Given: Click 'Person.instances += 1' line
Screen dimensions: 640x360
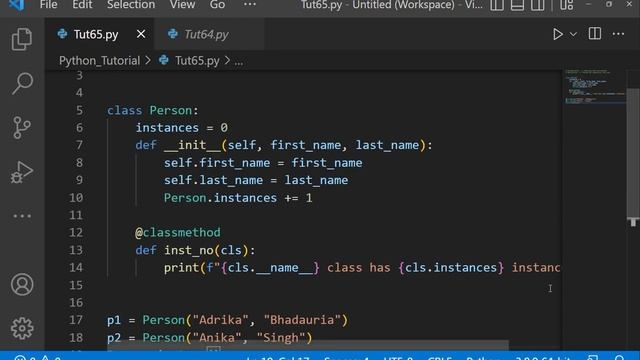Looking at the screenshot, I should [x=238, y=198].
